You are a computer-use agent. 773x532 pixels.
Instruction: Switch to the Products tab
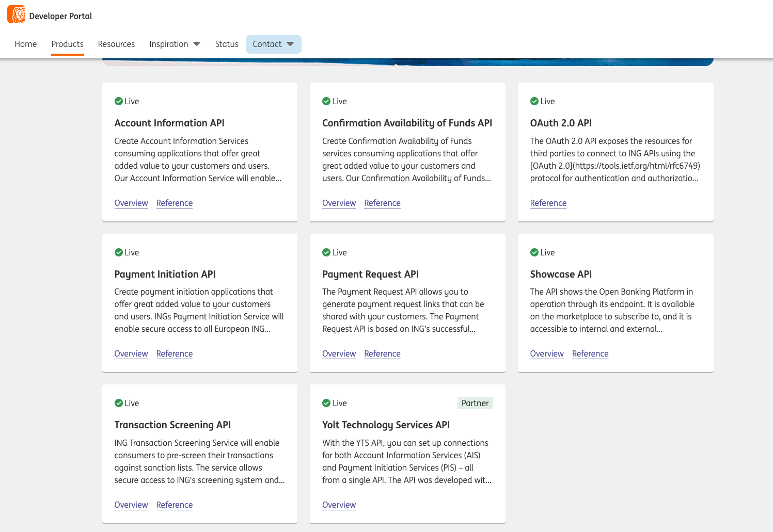point(67,44)
